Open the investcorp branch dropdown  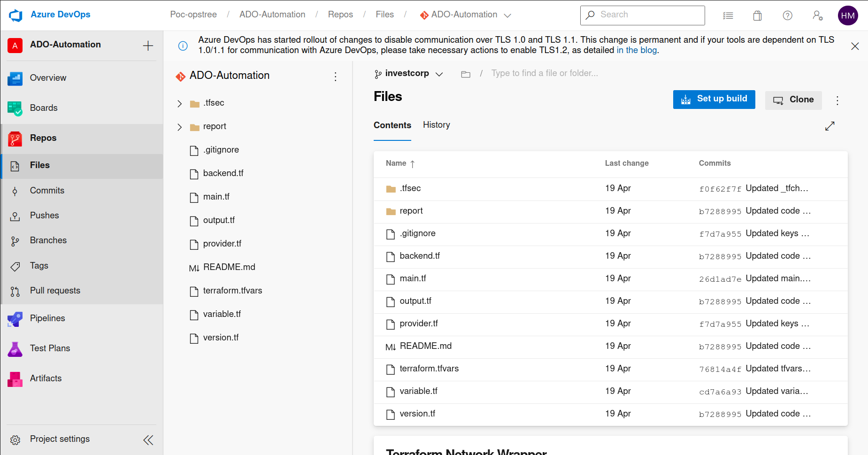pyautogui.click(x=408, y=74)
